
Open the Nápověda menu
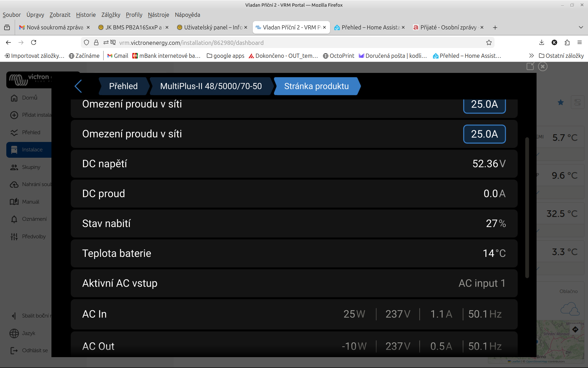point(188,15)
